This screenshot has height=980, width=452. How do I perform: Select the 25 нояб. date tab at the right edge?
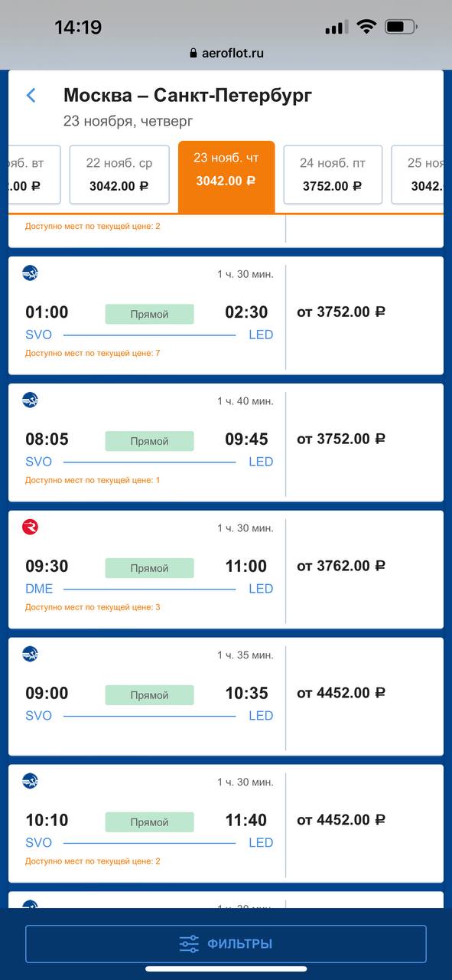418,175
